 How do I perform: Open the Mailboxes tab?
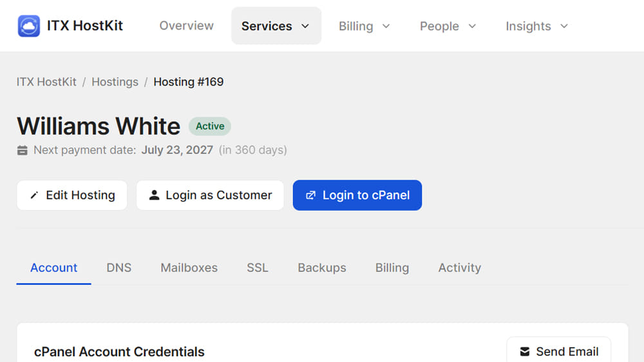pyautogui.click(x=189, y=267)
